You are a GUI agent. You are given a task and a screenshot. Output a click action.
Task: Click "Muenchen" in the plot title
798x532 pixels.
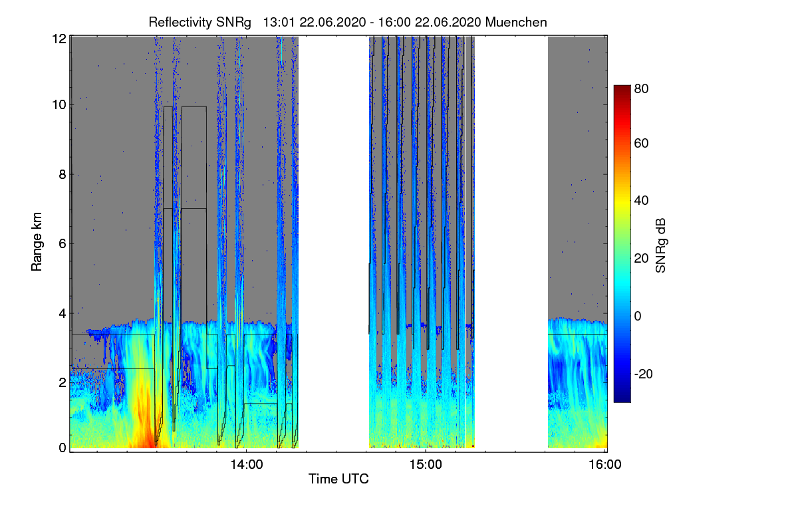[516, 22]
